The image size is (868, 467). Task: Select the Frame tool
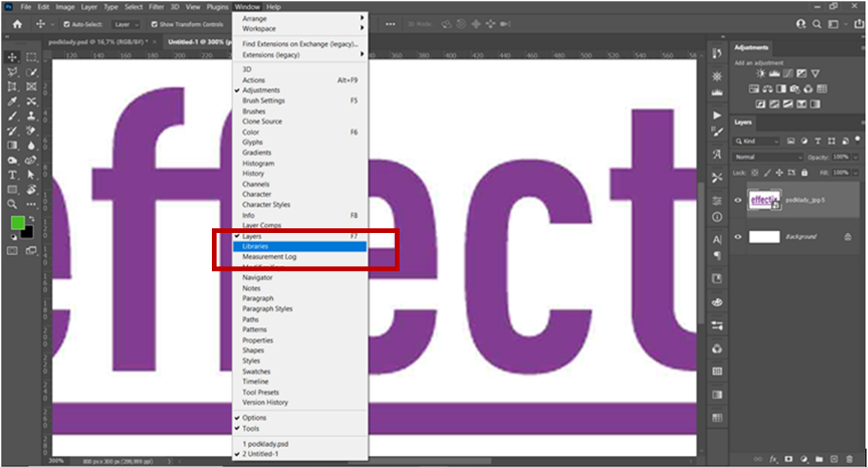(31, 87)
